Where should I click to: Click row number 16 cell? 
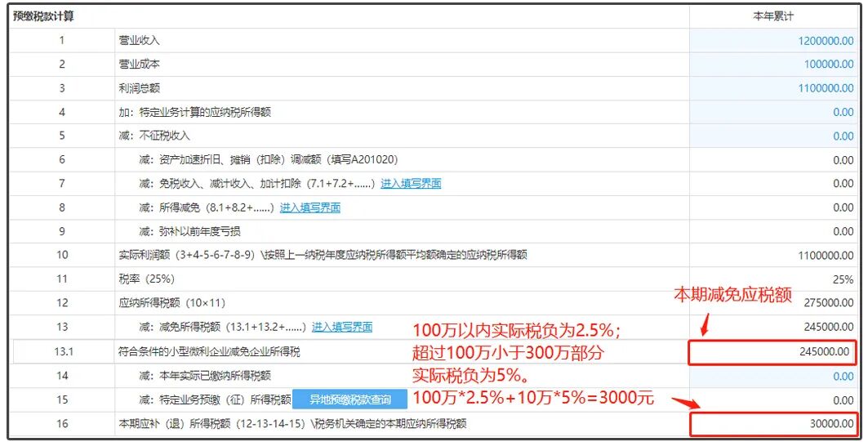61,424
